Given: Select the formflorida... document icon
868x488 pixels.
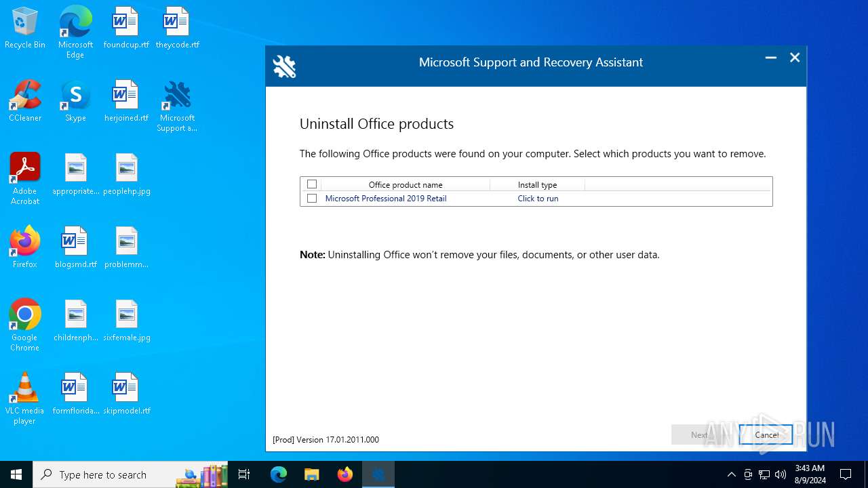Looking at the screenshot, I should coord(75,394).
